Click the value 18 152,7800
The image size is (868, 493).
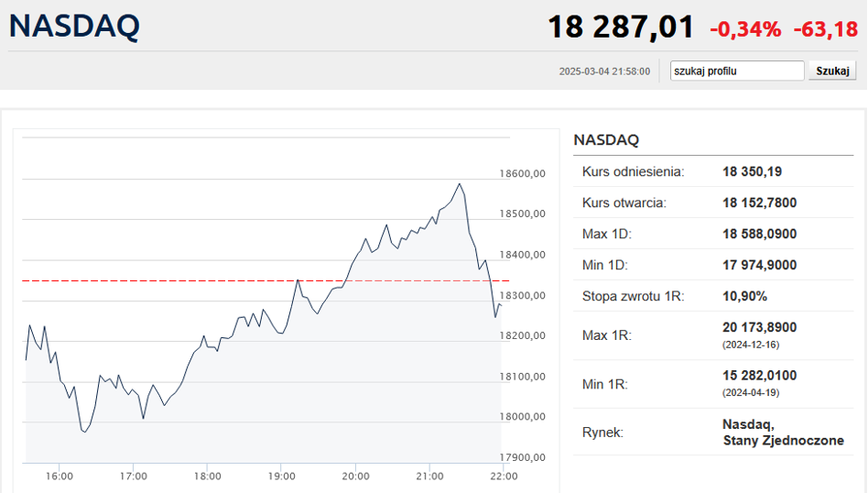[x=760, y=203]
